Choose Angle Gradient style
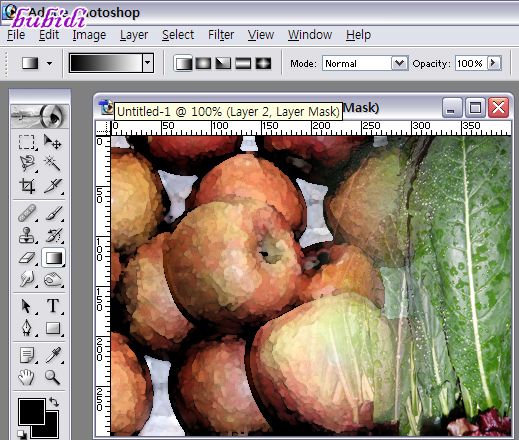Image resolution: width=519 pixels, height=440 pixels. coord(223,63)
